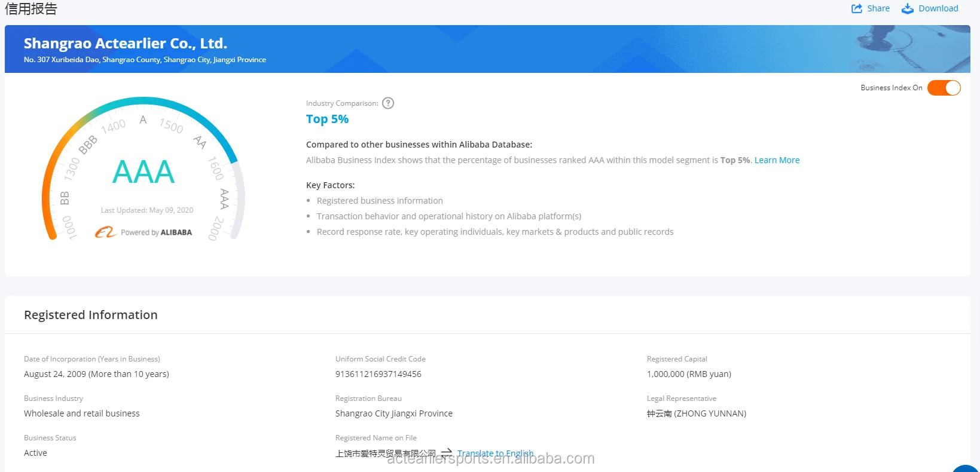The image size is (980, 472).
Task: Click the Active business status value
Action: (35, 453)
